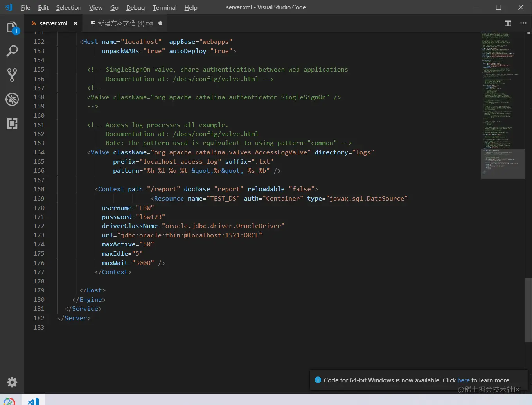Click the </Server> closing tag
Viewport: 532px width, 405px height.
74,318
